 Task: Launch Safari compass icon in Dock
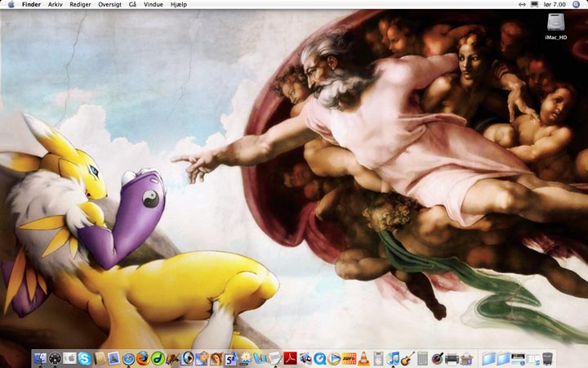tap(129, 359)
